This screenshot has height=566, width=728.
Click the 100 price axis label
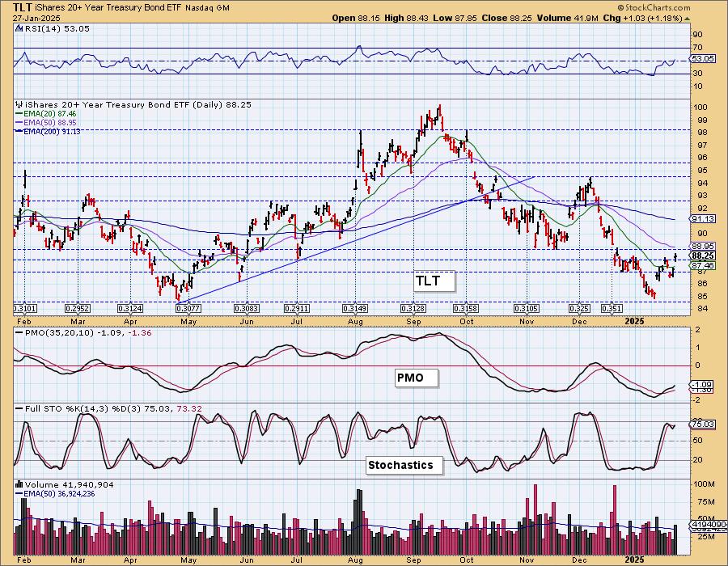[x=700, y=108]
